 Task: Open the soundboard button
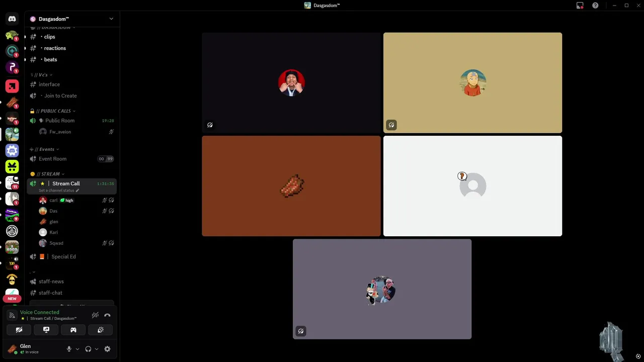101,330
